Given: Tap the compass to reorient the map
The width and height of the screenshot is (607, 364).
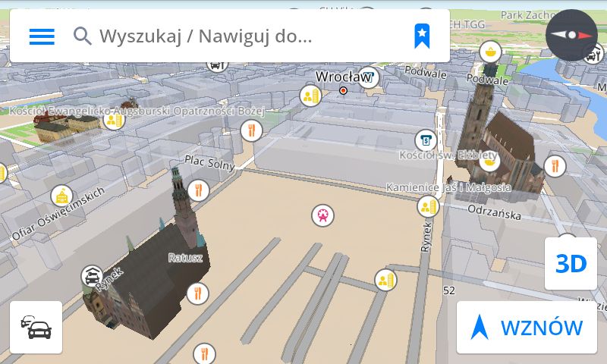Looking at the screenshot, I should point(571,35).
